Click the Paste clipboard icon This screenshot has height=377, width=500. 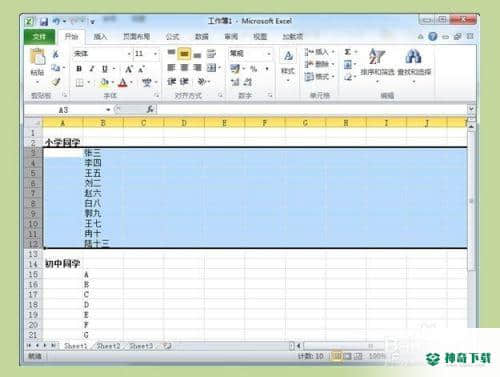[37, 57]
